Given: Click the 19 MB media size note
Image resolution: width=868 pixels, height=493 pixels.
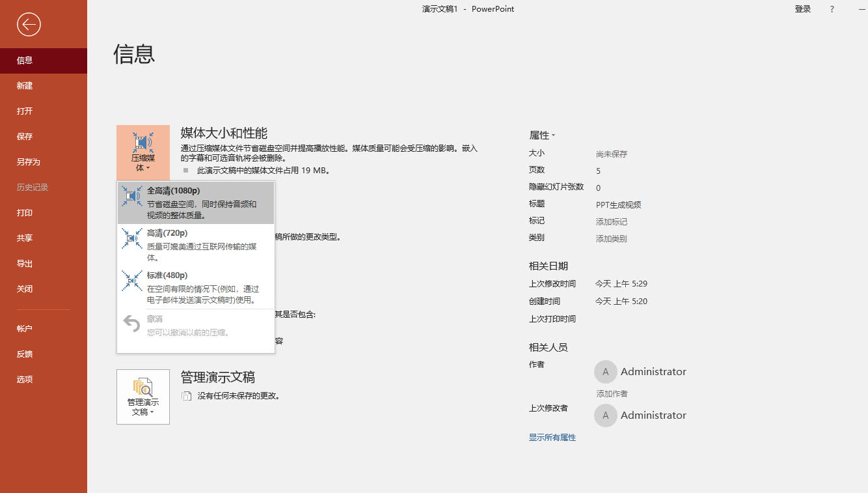Looking at the screenshot, I should 264,171.
